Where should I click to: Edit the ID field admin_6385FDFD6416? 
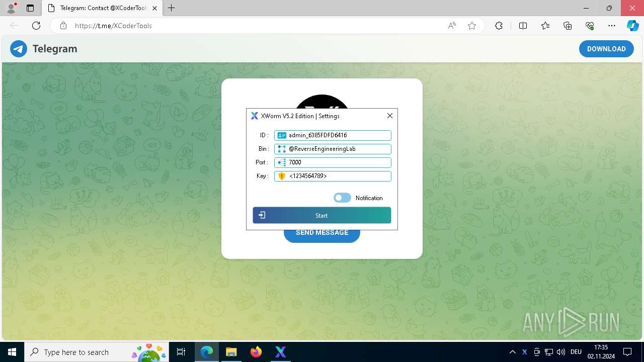(x=333, y=135)
